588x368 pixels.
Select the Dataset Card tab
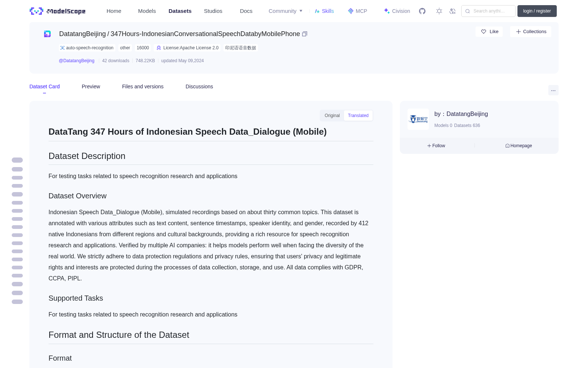(44, 86)
